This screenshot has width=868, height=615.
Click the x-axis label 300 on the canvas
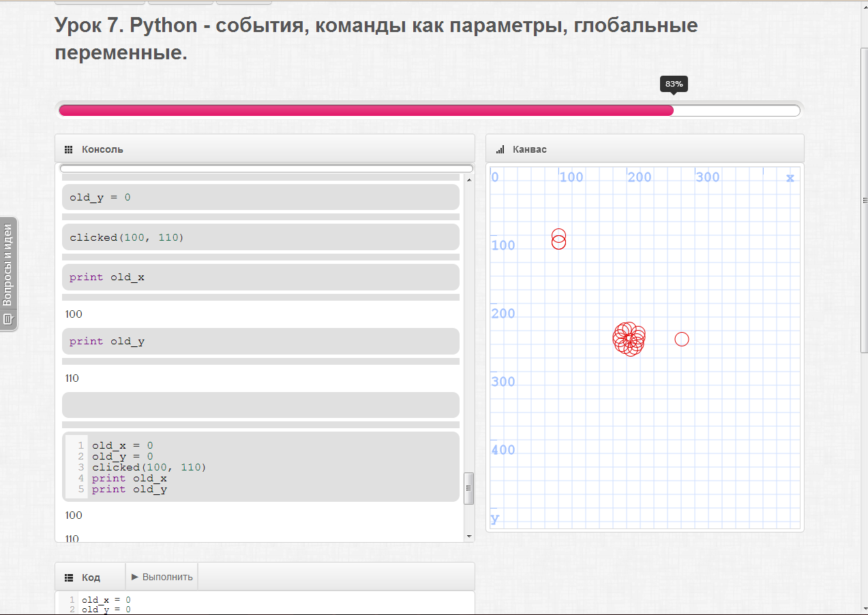coord(708,177)
